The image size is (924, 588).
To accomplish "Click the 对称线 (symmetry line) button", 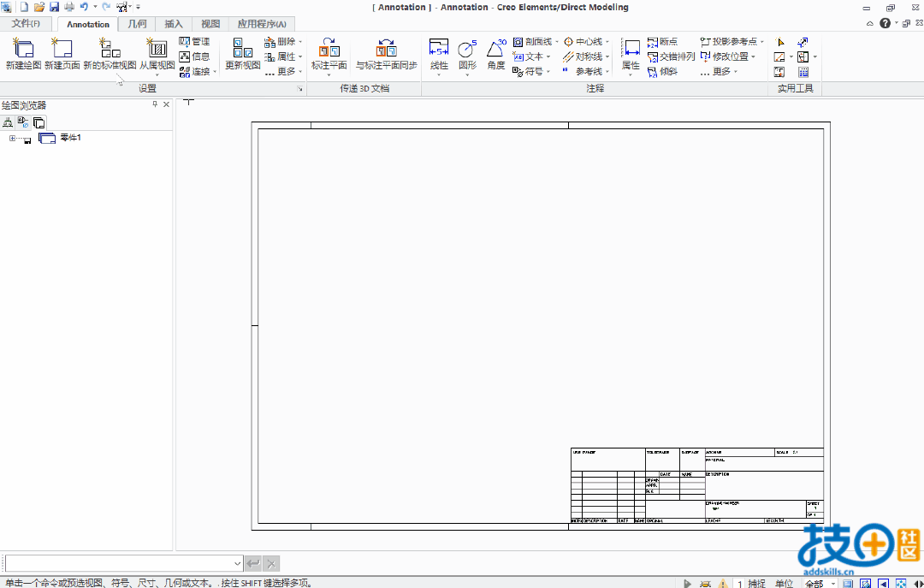I will point(586,56).
